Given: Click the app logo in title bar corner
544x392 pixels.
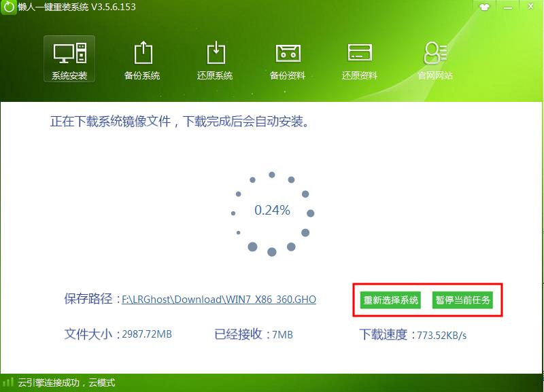Looking at the screenshot, I should click(10, 8).
